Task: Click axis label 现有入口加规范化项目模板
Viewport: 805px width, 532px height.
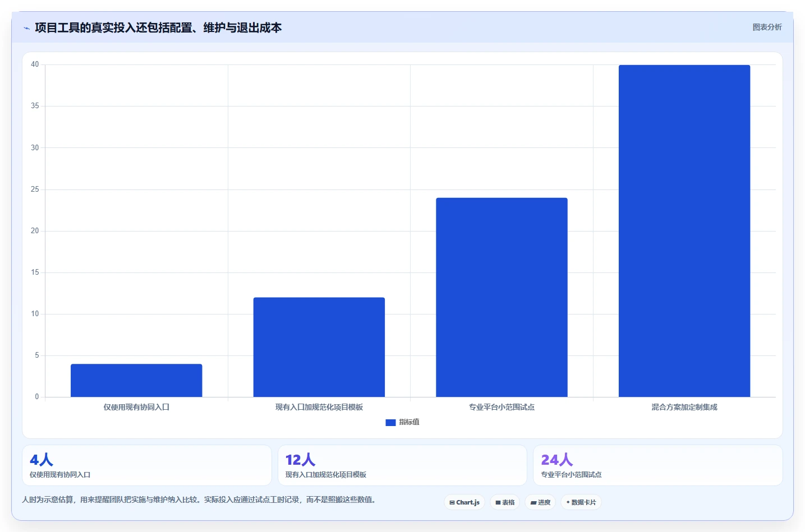Action: point(319,407)
